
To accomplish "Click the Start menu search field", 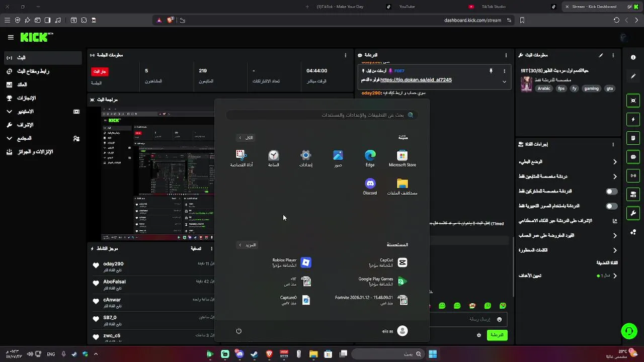I will (322, 115).
